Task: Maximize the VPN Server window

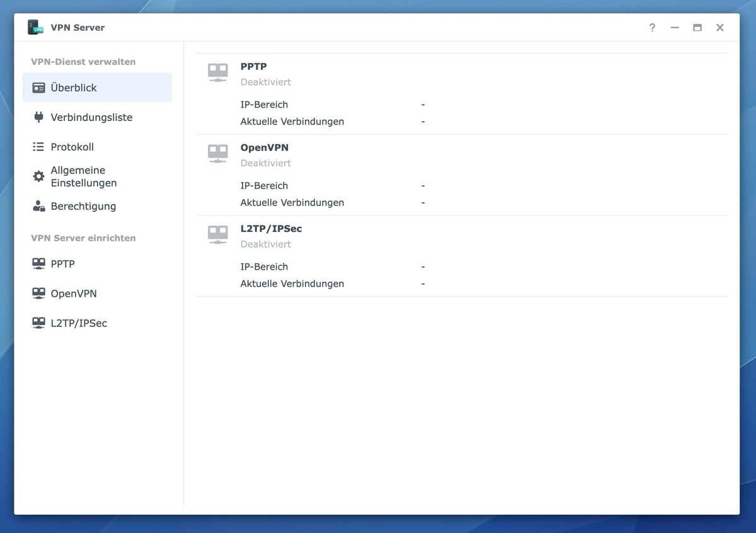Action: click(697, 28)
